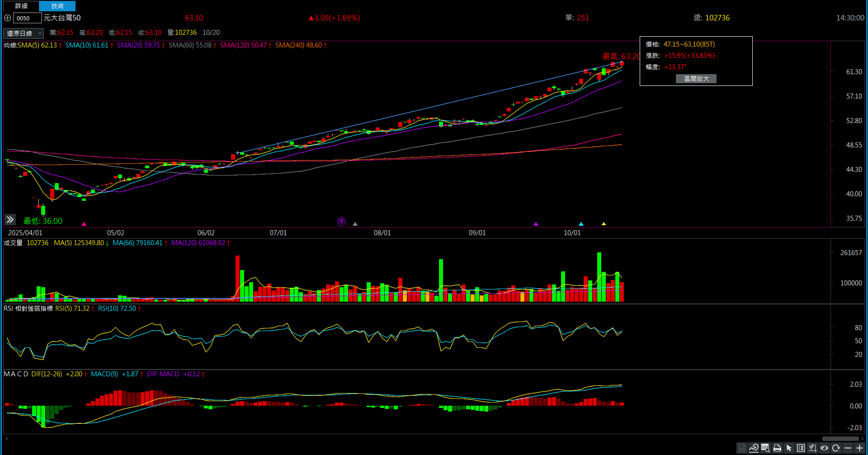This screenshot has height=455, width=868.
Task: Click the horizontal scrollbar thumb under chart
Action: [x=840, y=439]
